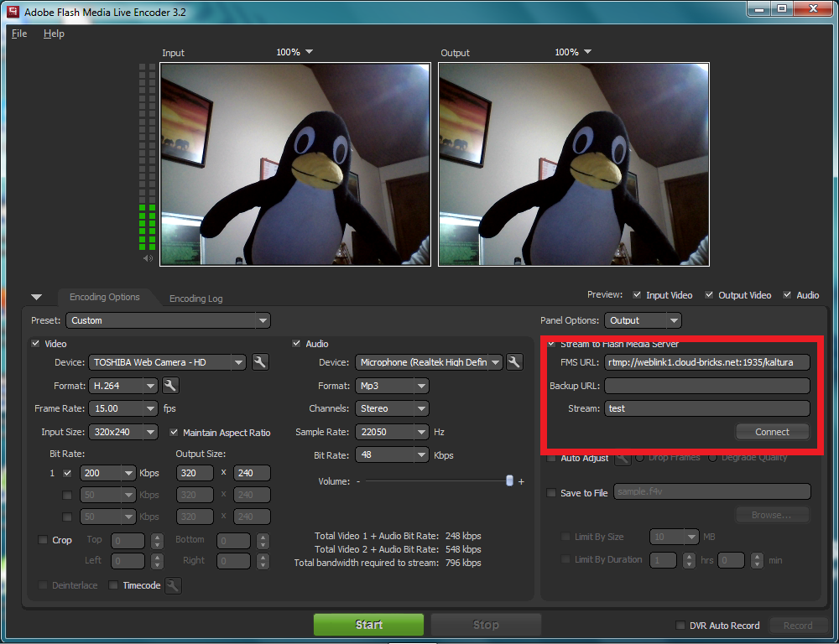Enable the Timecode checkbox
The height and width of the screenshot is (644, 839).
[113, 585]
